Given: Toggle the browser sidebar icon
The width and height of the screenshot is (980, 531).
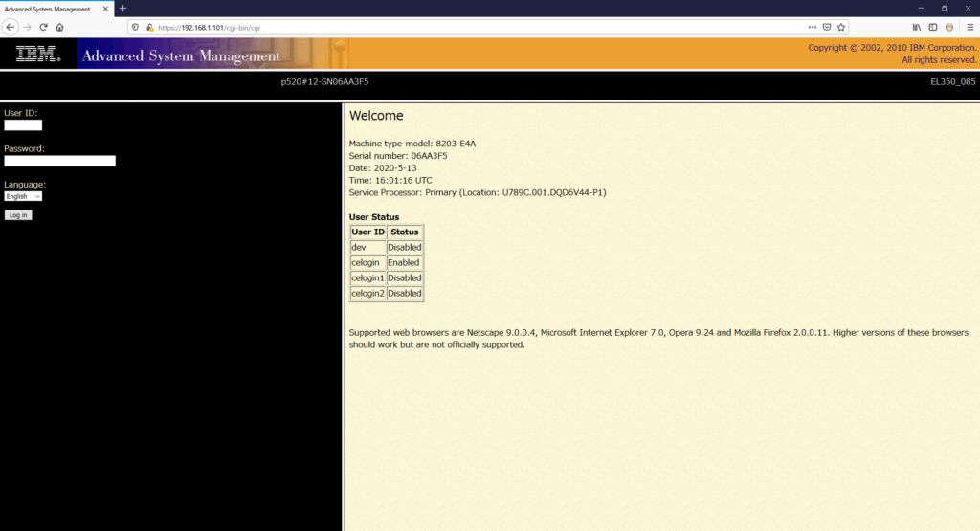Looking at the screenshot, I should tap(932, 27).
